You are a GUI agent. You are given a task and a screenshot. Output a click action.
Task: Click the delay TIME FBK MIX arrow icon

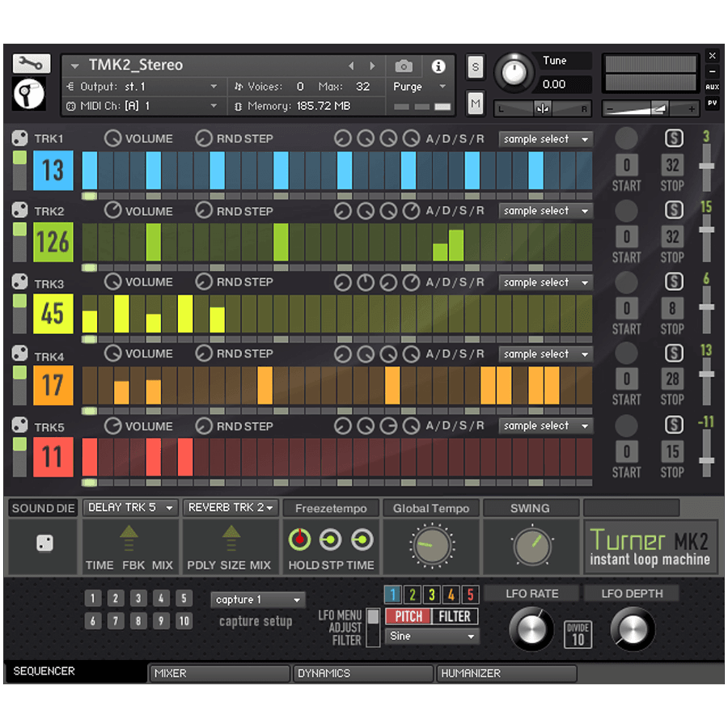(129, 539)
